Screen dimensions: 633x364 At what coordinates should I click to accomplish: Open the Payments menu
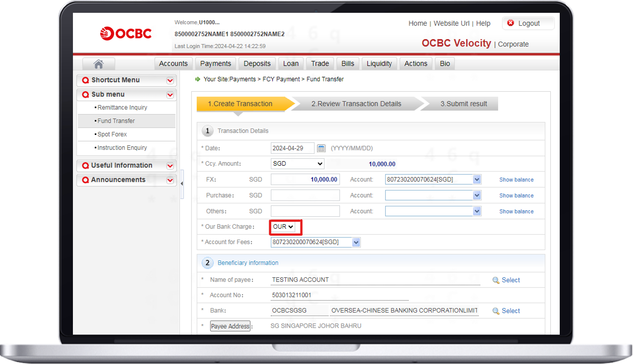point(215,64)
